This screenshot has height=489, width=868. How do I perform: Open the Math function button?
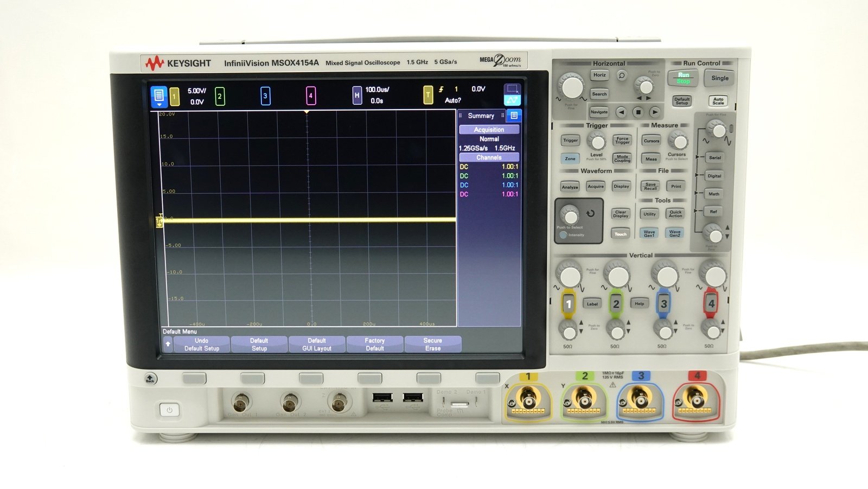714,194
